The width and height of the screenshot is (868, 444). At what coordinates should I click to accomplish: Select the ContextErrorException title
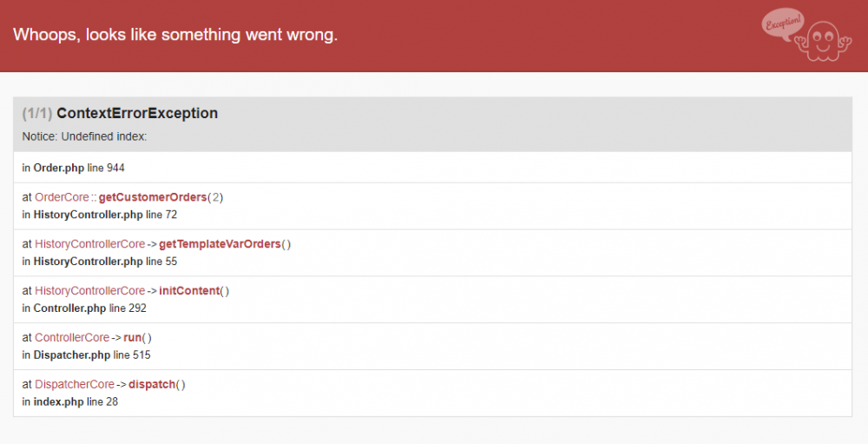tap(137, 113)
